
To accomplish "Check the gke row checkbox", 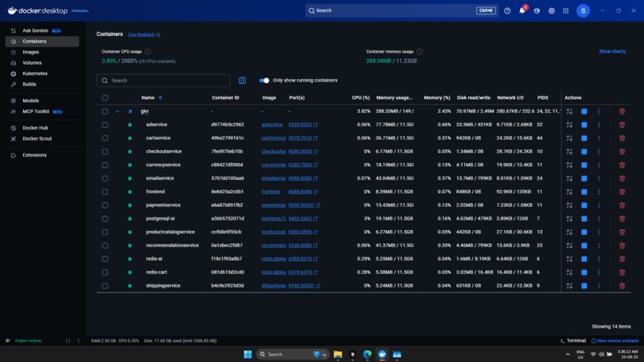I will coord(105,111).
